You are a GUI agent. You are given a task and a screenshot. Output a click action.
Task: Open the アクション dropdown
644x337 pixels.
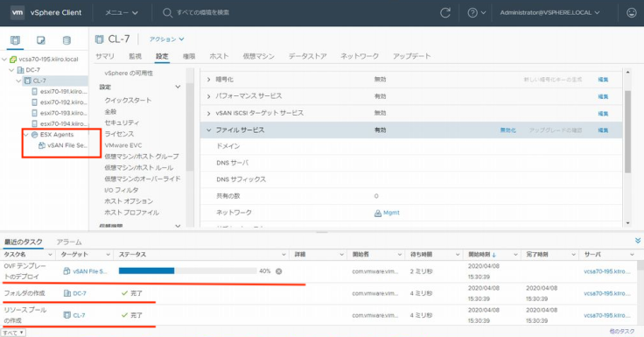pos(166,39)
